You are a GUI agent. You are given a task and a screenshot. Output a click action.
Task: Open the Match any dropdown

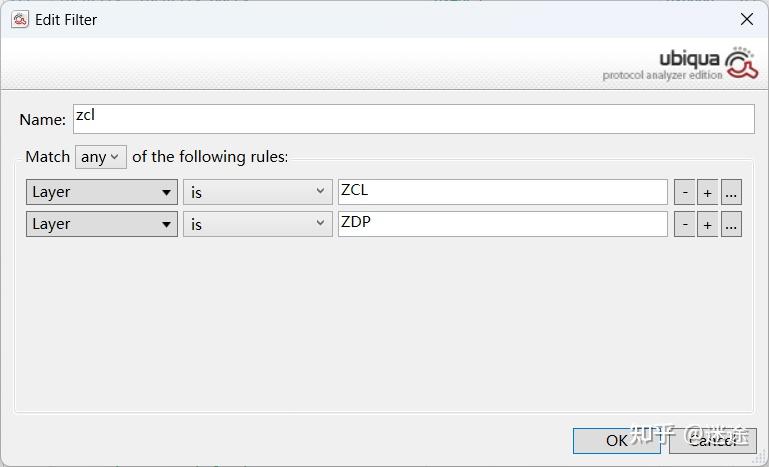pyautogui.click(x=101, y=157)
